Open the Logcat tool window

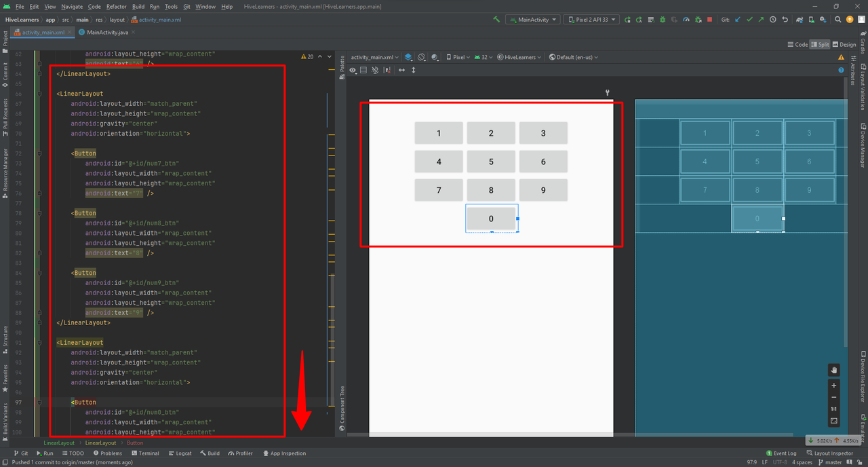point(180,453)
